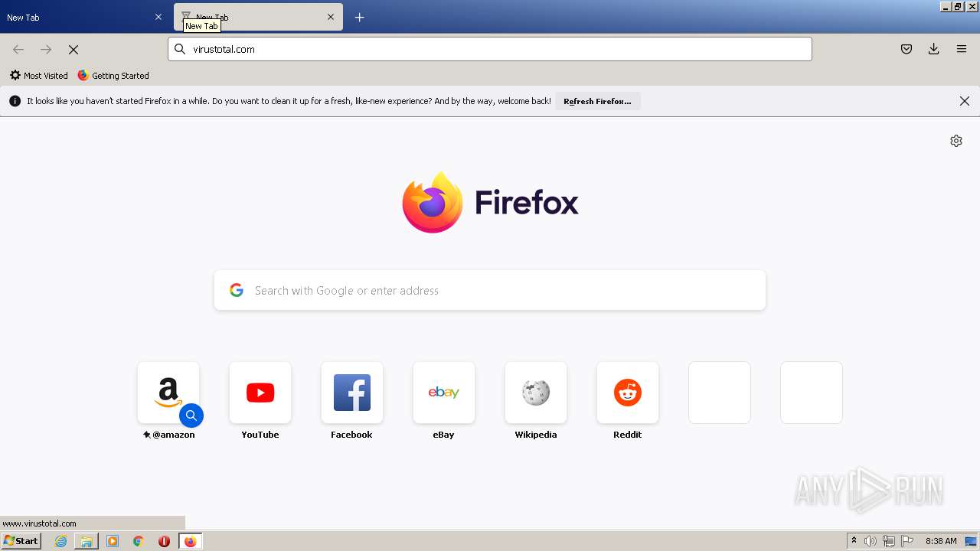
Task: Save to Pocket icon
Action: pyautogui.click(x=906, y=49)
